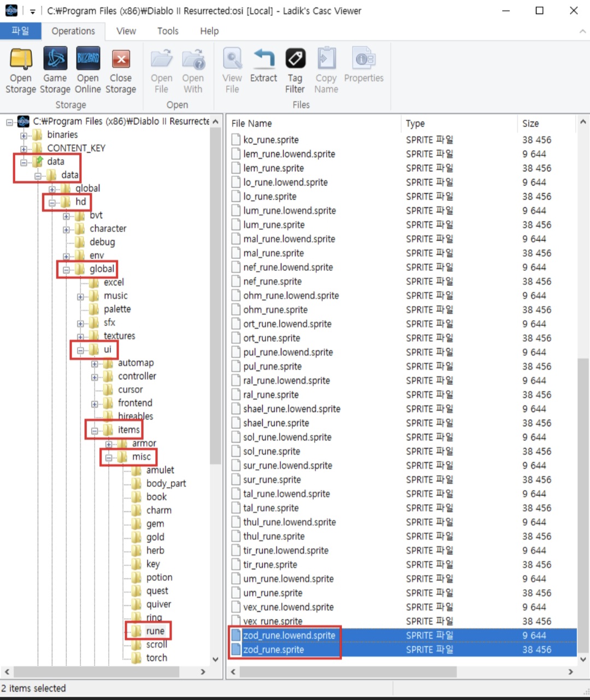This screenshot has height=700, width=590.
Task: Click the Properties icon in ribbon
Action: (x=364, y=60)
